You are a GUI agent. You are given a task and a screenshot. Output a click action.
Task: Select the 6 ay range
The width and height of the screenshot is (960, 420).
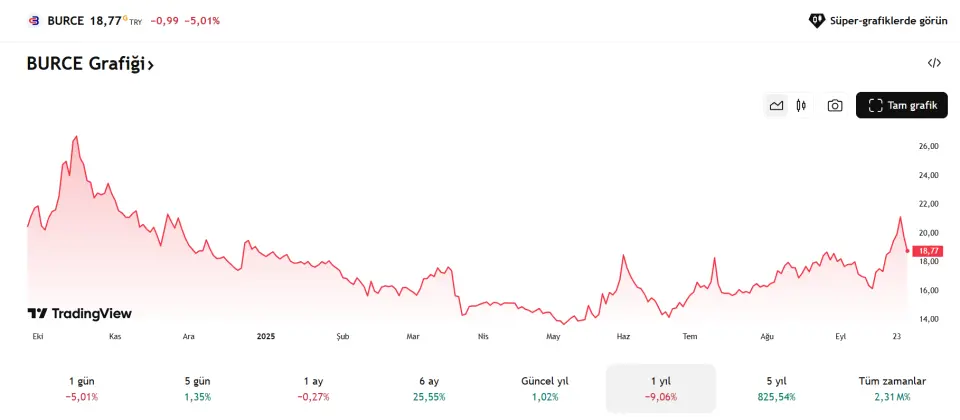(x=429, y=388)
